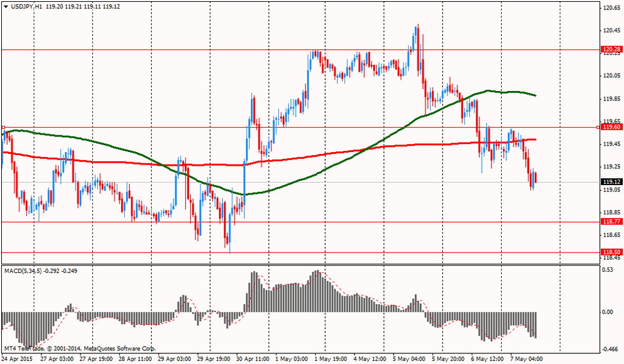Click the 119.85 value on price scale
Screen dimensions: 624x364
[x=610, y=98]
